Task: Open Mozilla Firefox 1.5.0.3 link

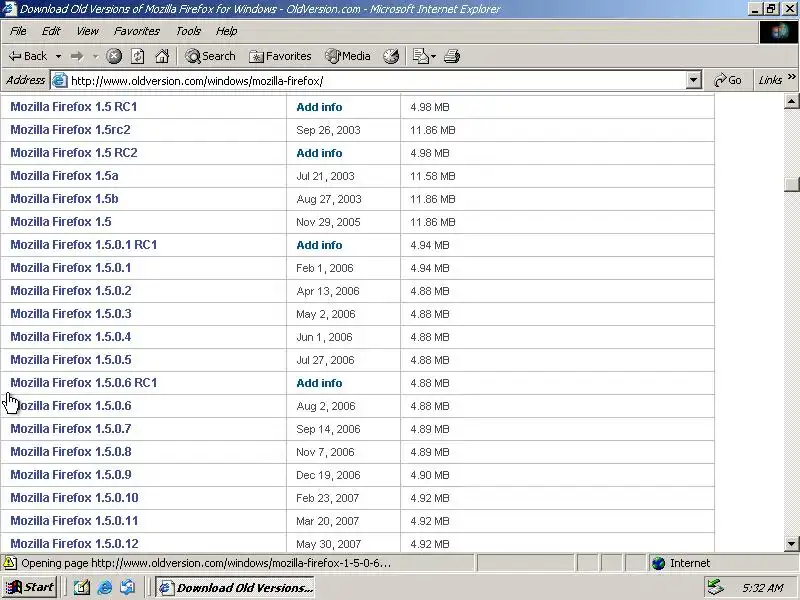Action: tap(70, 313)
